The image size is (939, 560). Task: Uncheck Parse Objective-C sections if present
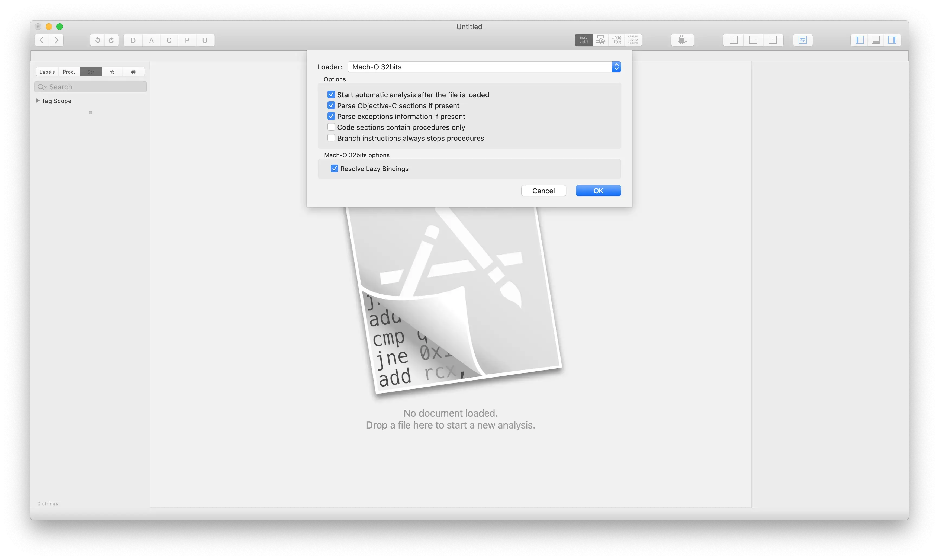pyautogui.click(x=331, y=105)
